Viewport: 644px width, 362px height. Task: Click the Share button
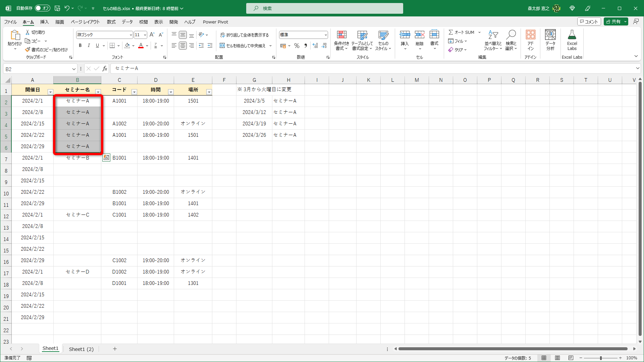613,21
